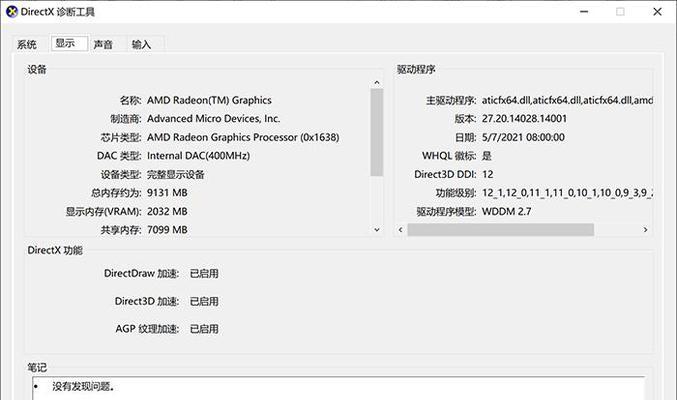The width and height of the screenshot is (677, 400).
Task: Click the 功能级别 label
Action: point(456,193)
